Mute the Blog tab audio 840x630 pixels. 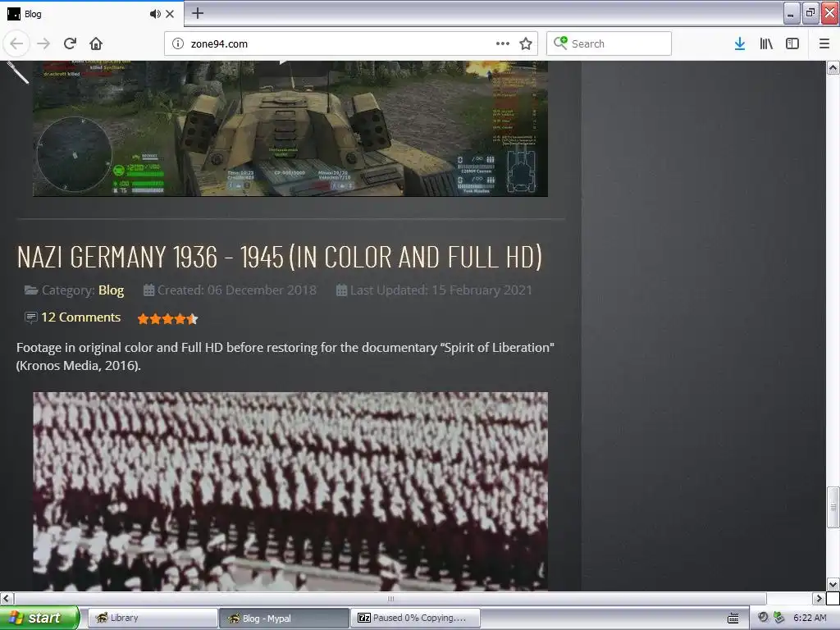(155, 14)
